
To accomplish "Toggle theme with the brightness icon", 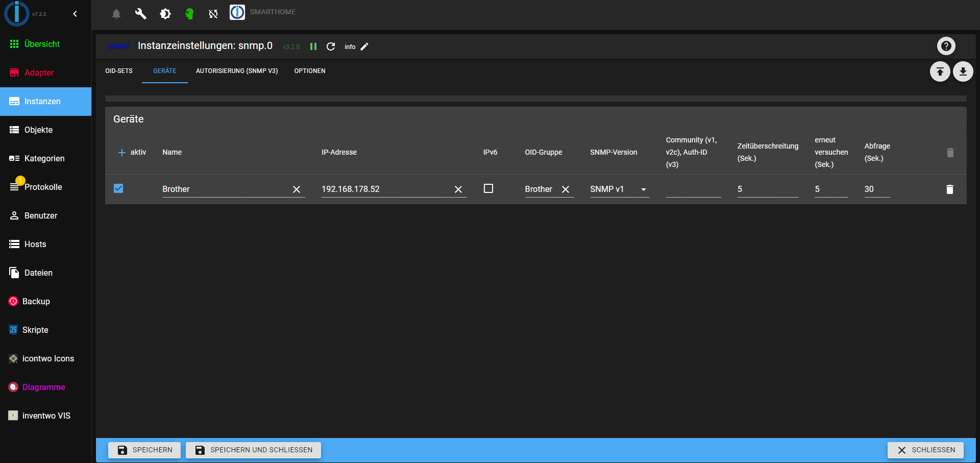I will [x=165, y=14].
